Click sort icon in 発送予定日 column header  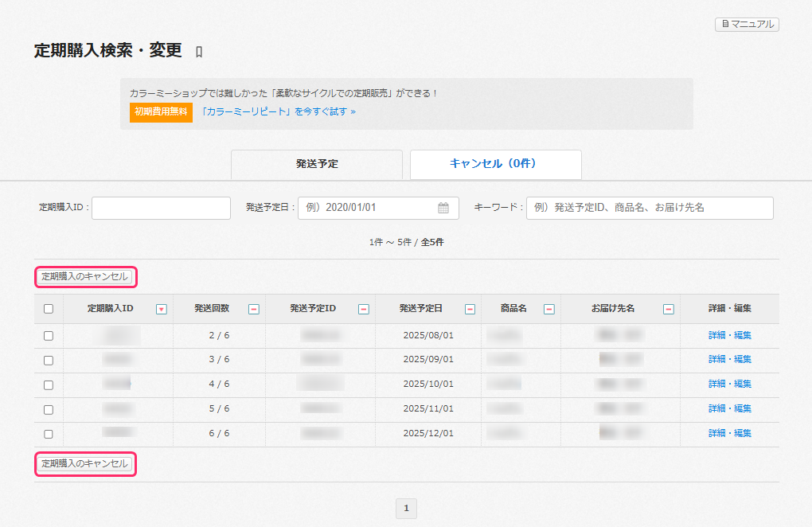click(x=470, y=309)
